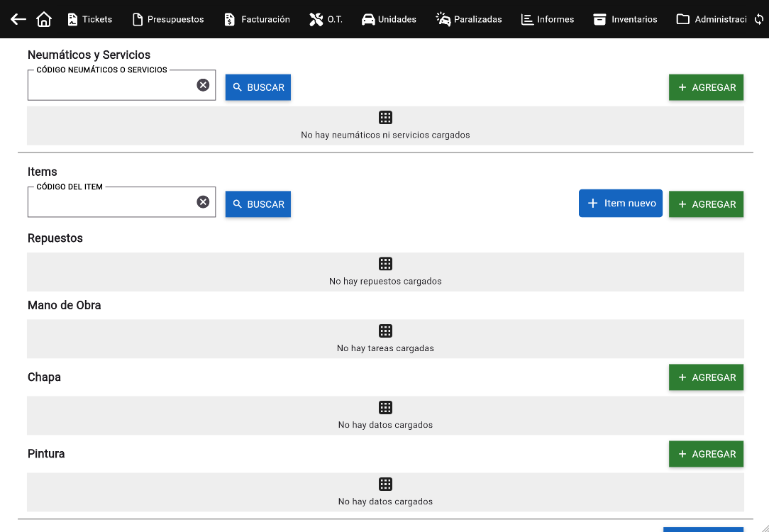
Task: Click Agregar in the Chapa section
Action: [707, 377]
